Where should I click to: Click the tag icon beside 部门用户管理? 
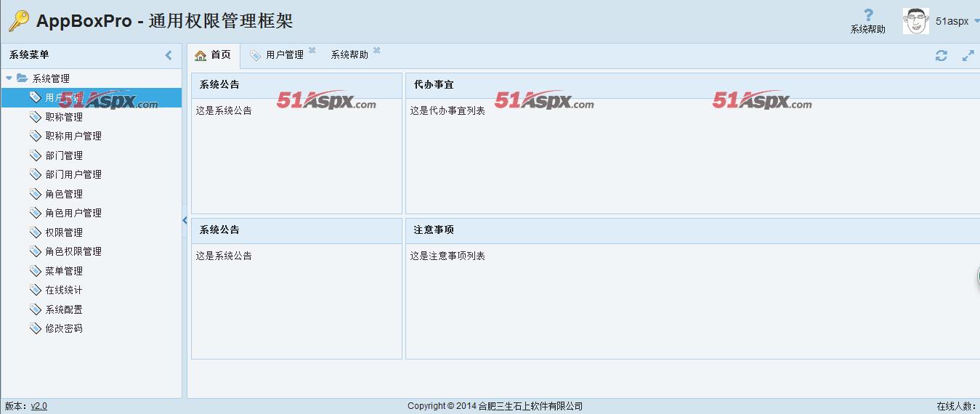tap(36, 174)
